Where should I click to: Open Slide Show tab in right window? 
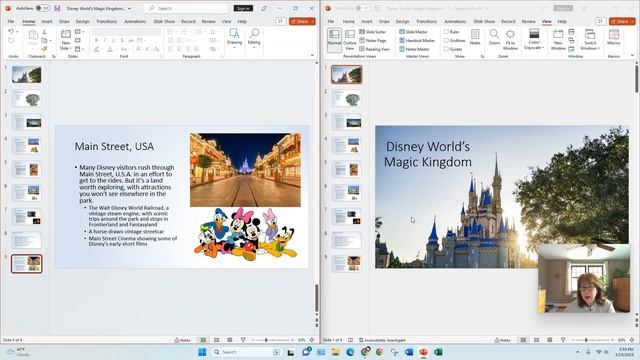[484, 21]
